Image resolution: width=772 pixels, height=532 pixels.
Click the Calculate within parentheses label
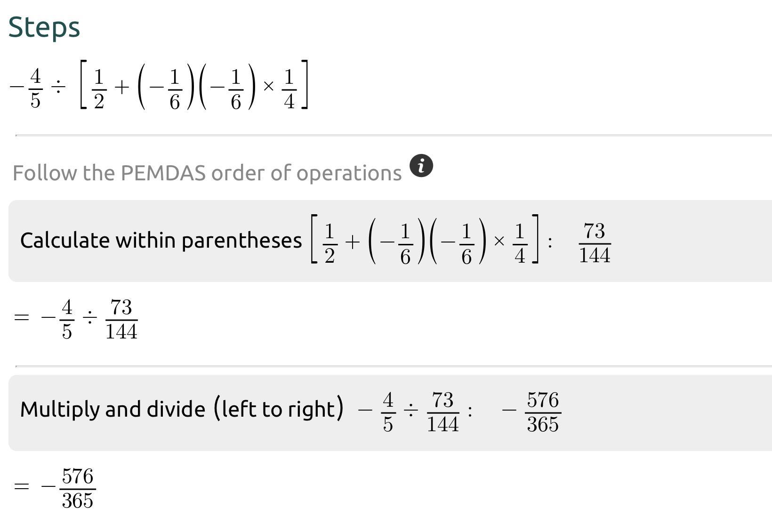161,241
